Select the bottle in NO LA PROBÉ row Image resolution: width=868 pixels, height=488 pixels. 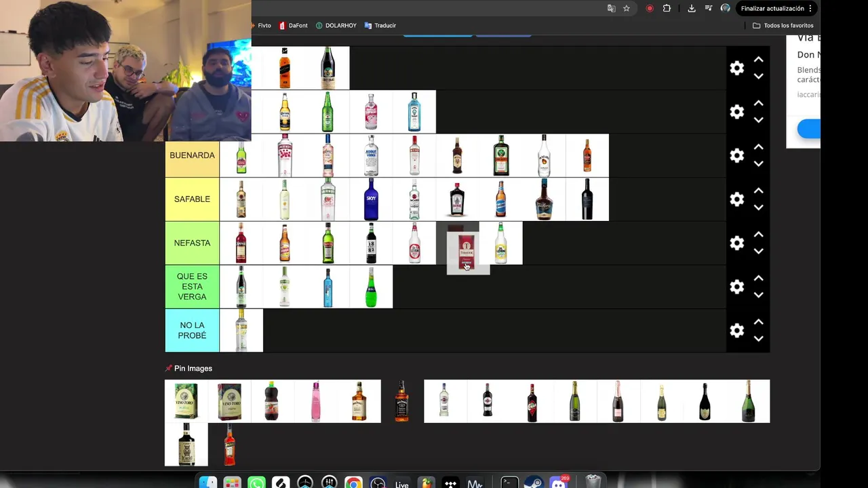click(x=241, y=330)
